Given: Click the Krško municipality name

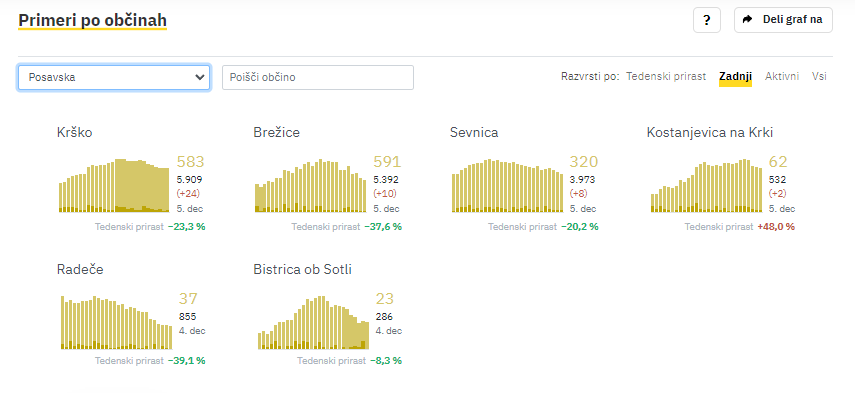Looking at the screenshot, I should click(x=75, y=132).
